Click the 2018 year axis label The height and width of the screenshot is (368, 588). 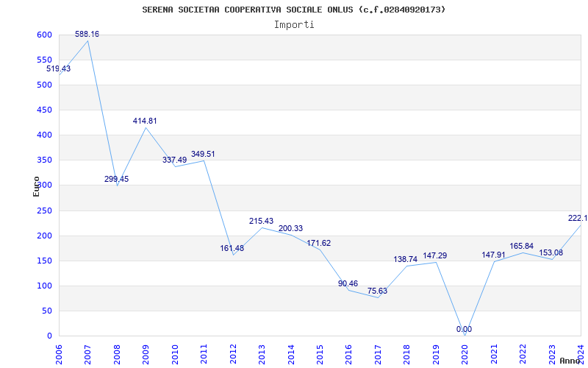[x=407, y=355]
